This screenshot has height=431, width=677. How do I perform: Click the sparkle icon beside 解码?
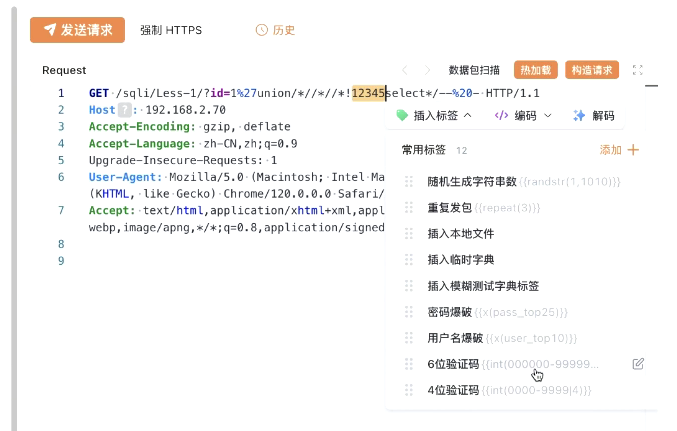click(579, 116)
